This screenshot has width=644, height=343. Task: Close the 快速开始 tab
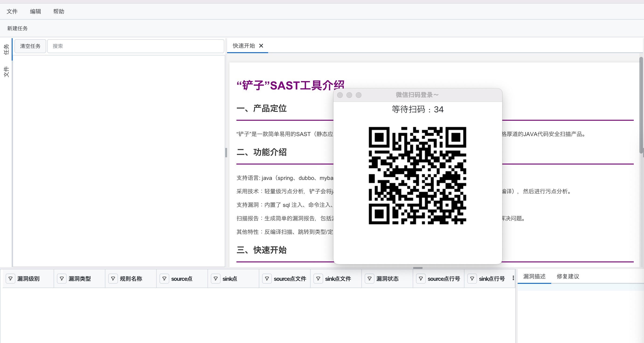pyautogui.click(x=261, y=46)
